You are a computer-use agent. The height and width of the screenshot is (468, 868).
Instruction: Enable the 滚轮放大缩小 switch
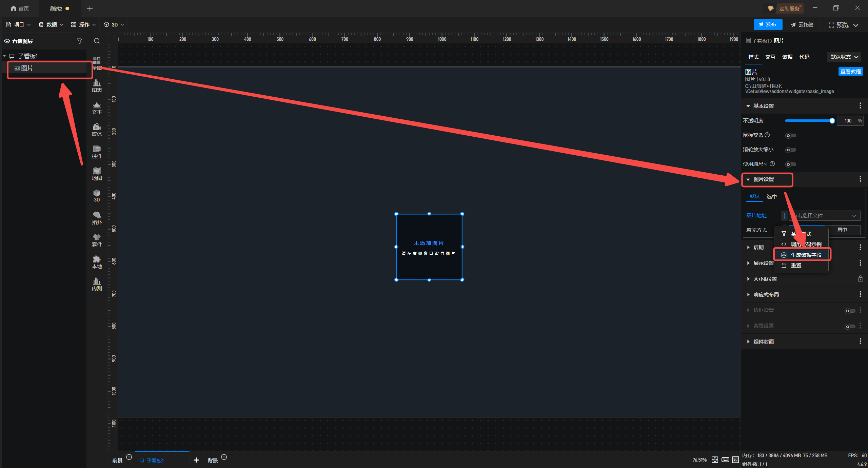tap(791, 150)
